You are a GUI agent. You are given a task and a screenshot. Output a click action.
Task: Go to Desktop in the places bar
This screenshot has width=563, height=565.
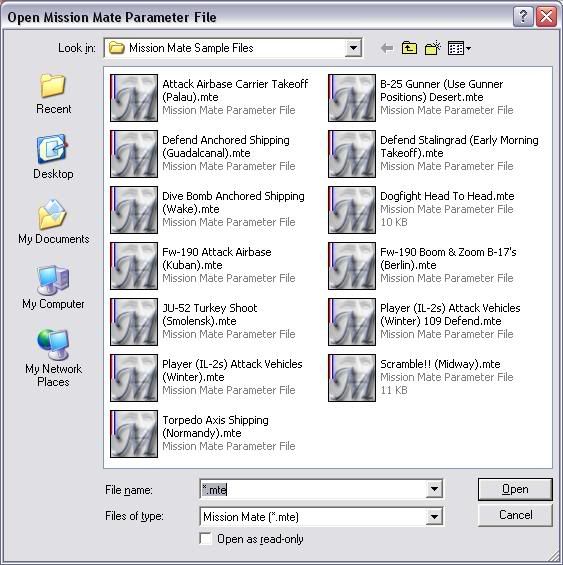coord(53,156)
